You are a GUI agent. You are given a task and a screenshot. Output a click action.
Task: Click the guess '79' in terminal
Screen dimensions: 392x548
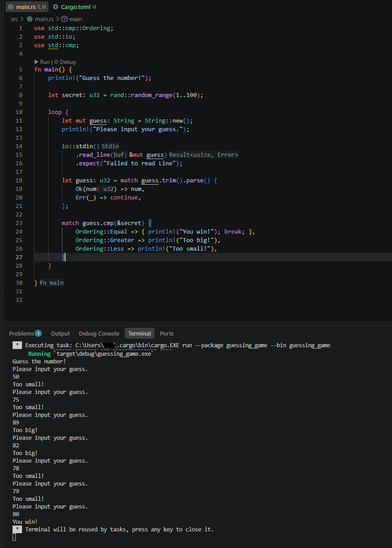(16, 491)
